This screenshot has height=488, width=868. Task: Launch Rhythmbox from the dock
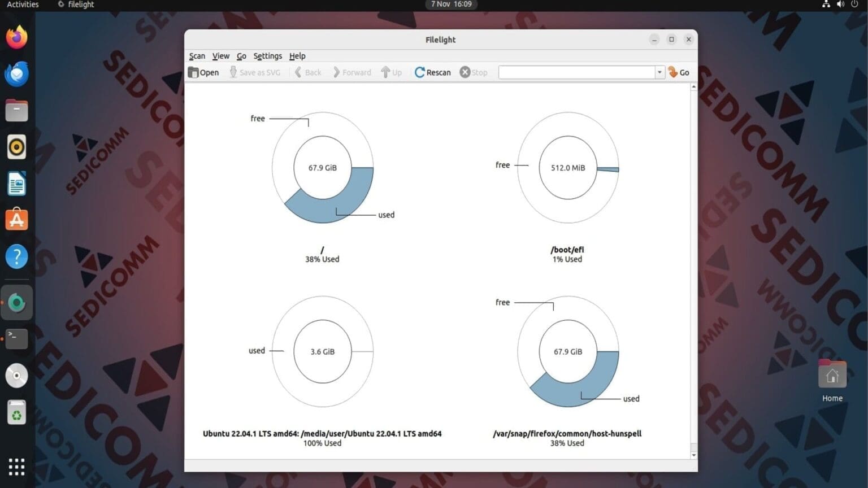[x=16, y=147]
